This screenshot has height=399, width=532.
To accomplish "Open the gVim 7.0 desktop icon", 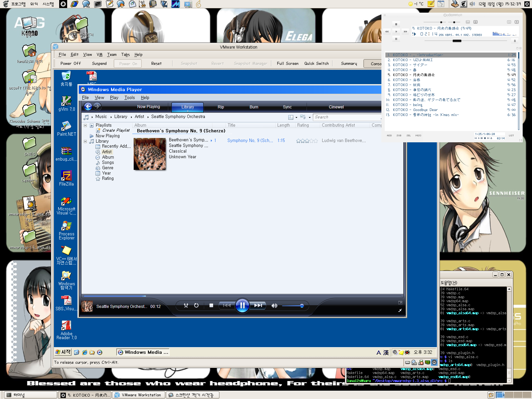I will click(x=66, y=103).
